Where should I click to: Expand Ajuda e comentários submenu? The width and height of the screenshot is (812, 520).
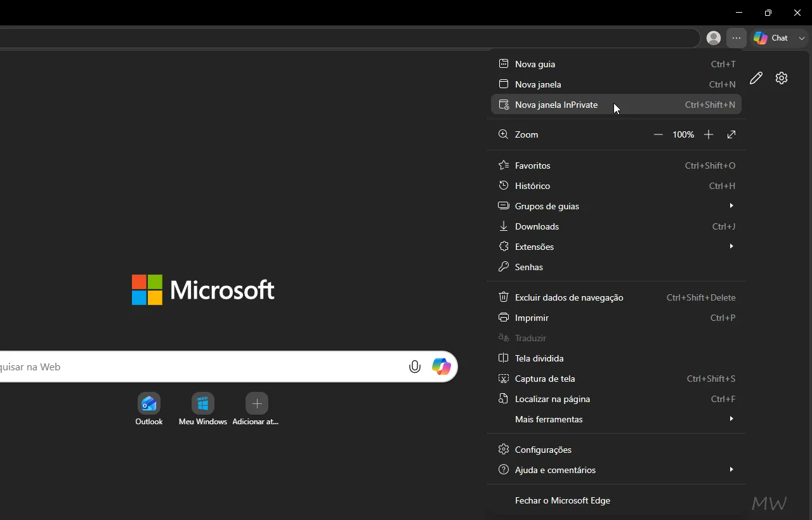616,470
